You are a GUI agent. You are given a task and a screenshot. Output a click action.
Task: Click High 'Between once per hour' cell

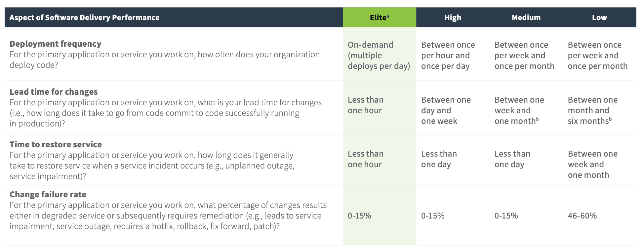[x=448, y=55]
